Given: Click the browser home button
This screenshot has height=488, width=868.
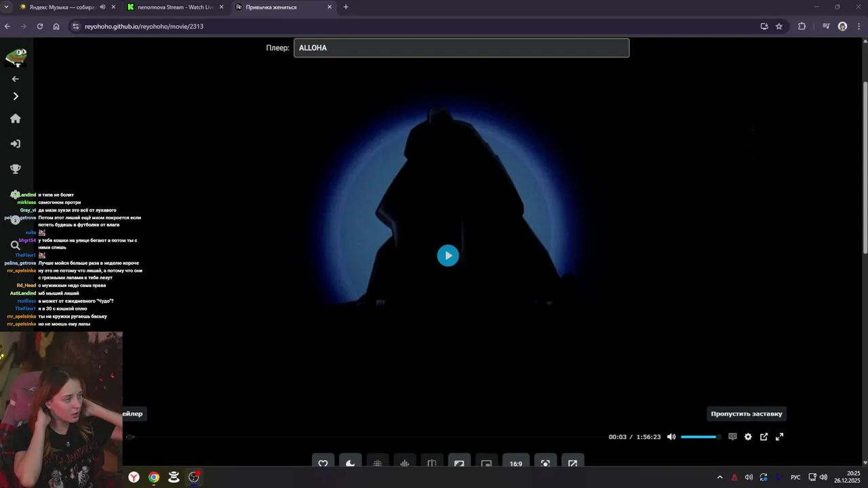Looking at the screenshot, I should [56, 26].
